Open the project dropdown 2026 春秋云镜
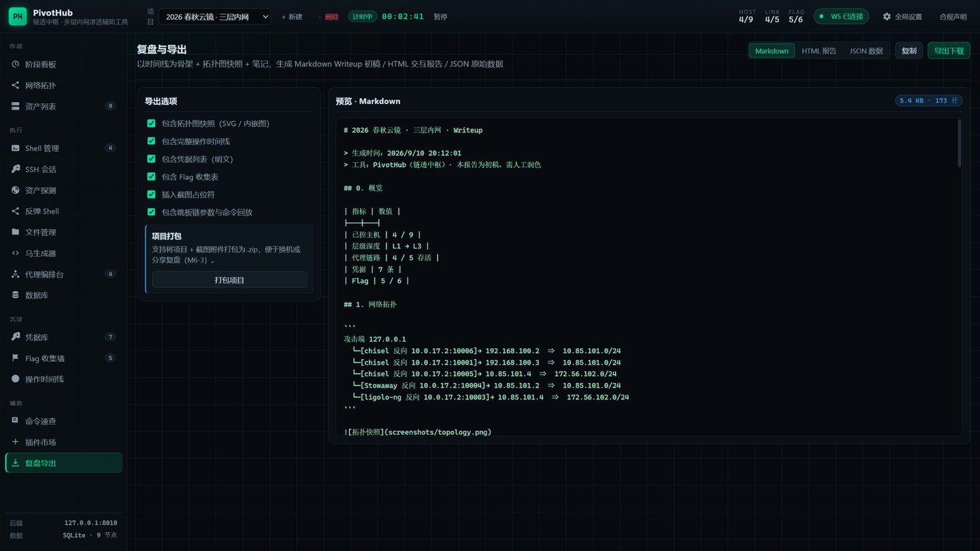 coord(215,17)
